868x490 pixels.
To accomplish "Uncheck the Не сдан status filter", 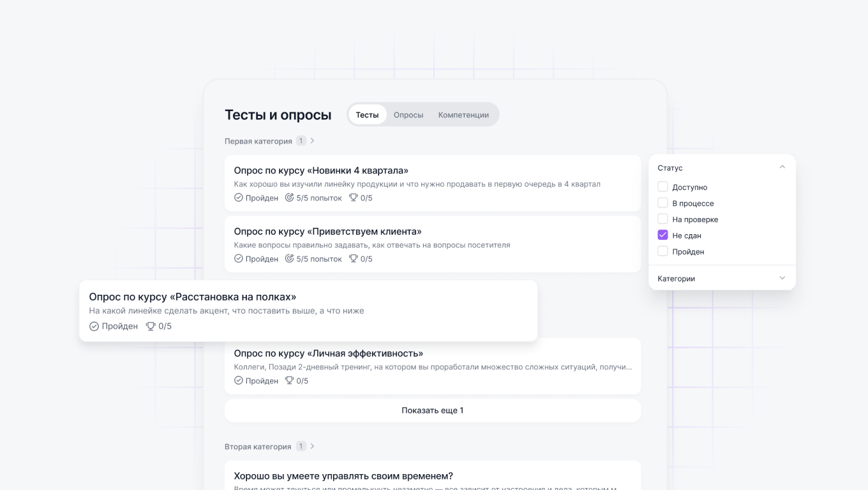I will tap(662, 235).
